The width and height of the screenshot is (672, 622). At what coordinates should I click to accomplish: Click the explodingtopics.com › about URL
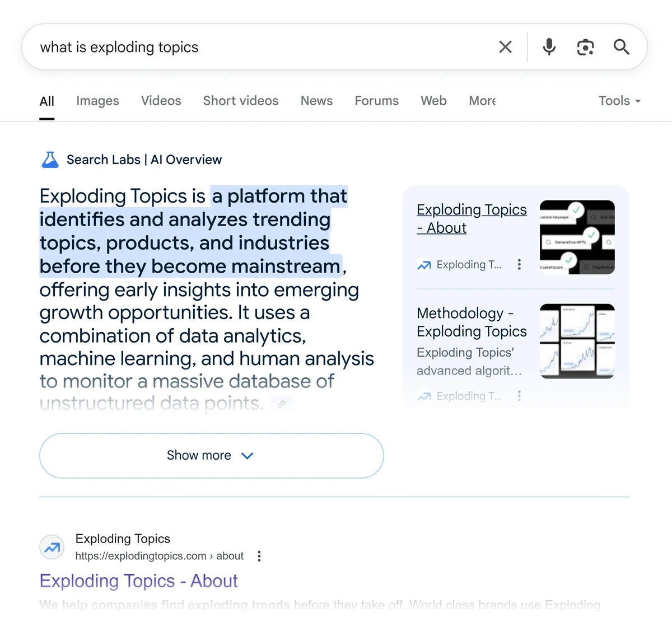coord(160,556)
